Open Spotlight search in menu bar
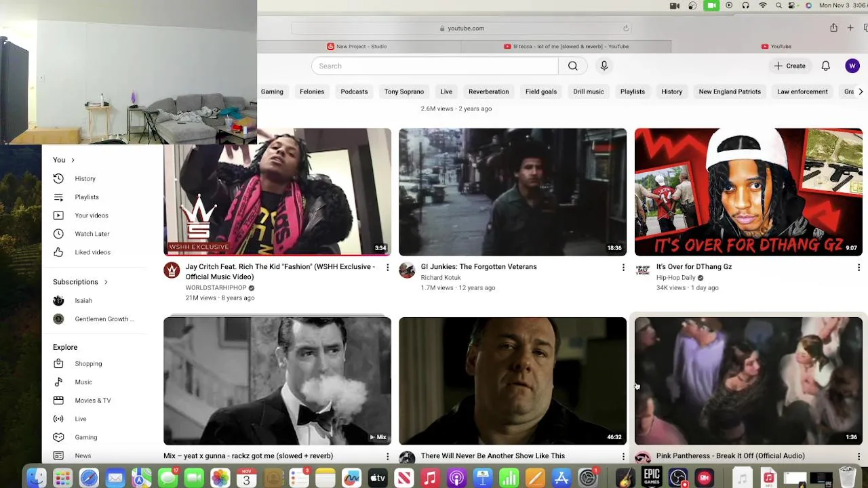Image resolution: width=868 pixels, height=488 pixels. point(778,5)
